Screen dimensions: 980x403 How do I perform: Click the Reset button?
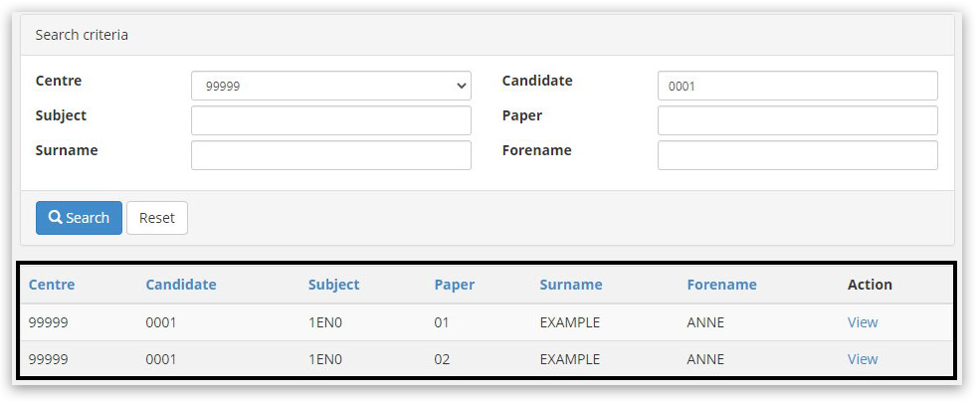click(156, 218)
